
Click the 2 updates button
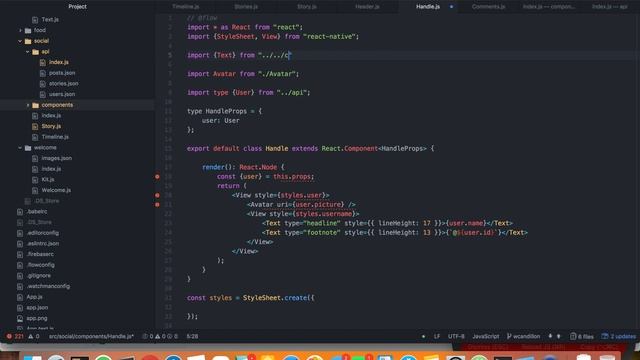(618, 336)
